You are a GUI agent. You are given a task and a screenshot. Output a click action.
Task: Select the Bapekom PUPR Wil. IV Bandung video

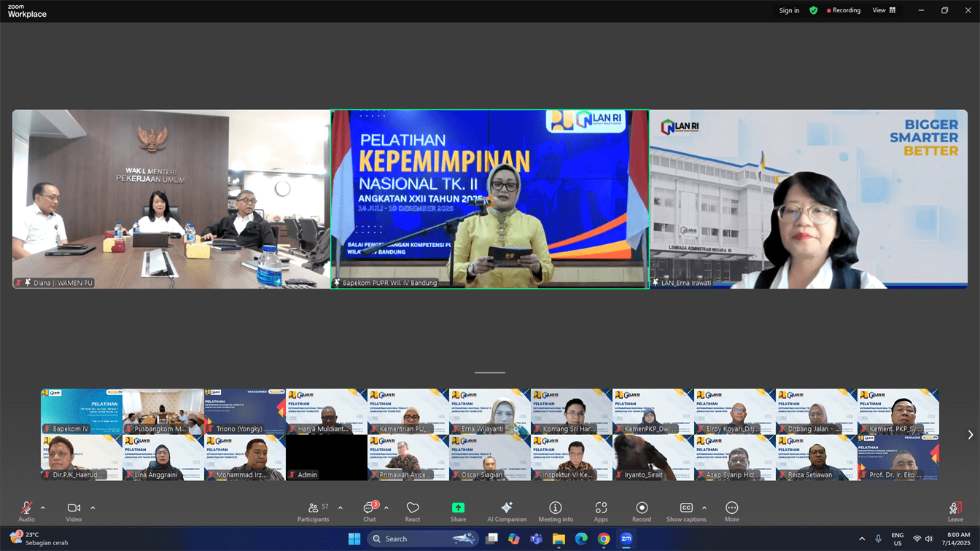[x=490, y=199]
